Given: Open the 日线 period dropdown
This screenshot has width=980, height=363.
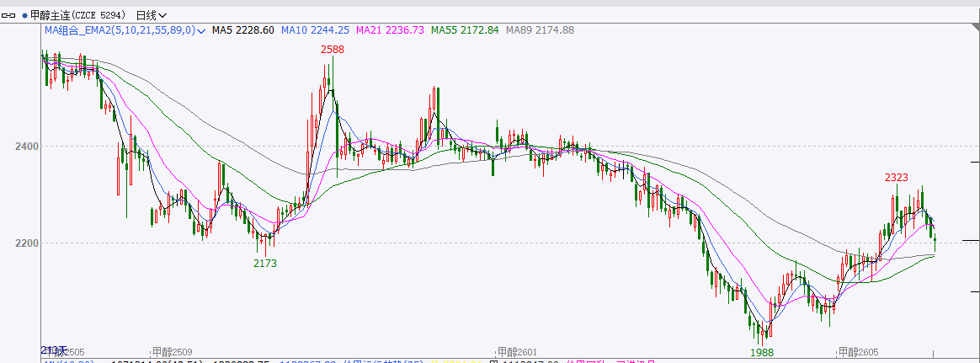Looking at the screenshot, I should [x=152, y=15].
